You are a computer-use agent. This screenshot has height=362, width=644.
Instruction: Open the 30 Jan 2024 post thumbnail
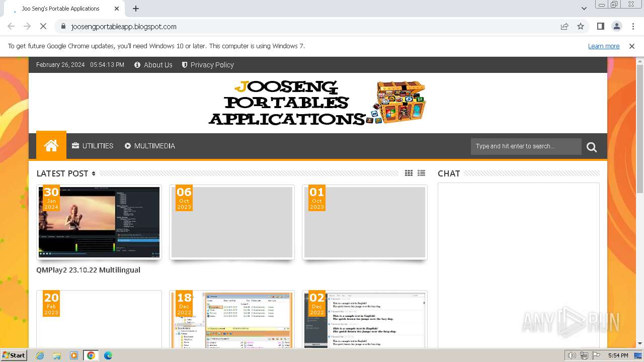click(99, 222)
